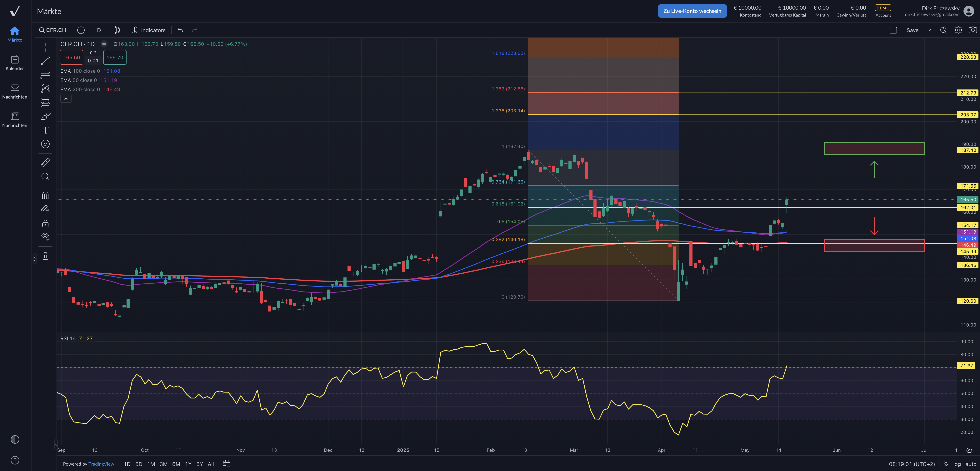Image resolution: width=980 pixels, height=471 pixels.
Task: Open the D interval dropdown
Action: click(x=99, y=30)
